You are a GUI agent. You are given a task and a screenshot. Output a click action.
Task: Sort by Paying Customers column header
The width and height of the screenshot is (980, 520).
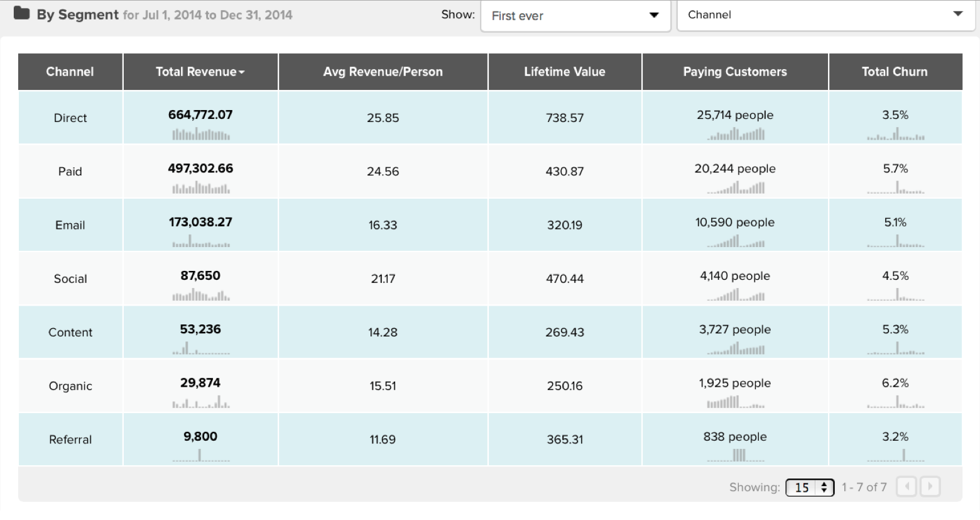pos(735,72)
